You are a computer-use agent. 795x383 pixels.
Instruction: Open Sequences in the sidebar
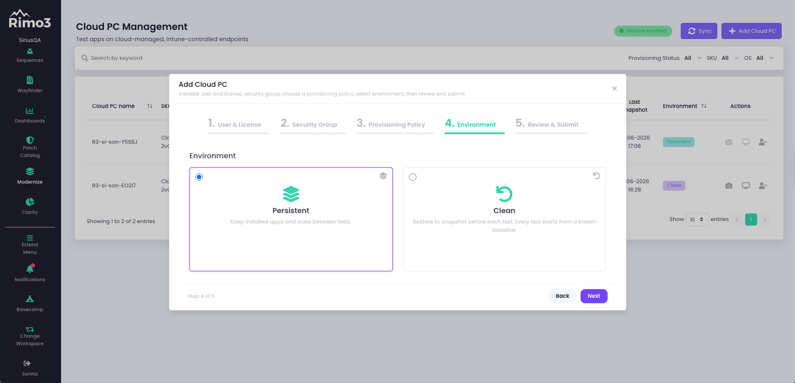click(30, 55)
